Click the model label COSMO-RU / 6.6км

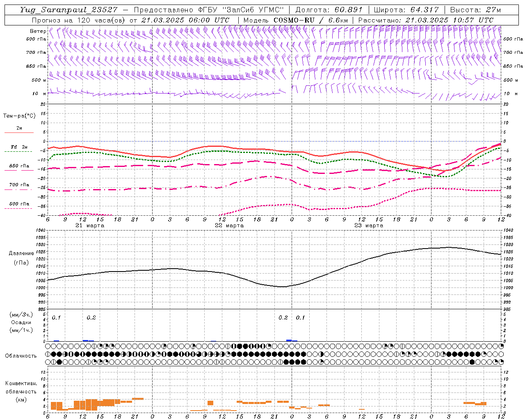tap(310, 20)
